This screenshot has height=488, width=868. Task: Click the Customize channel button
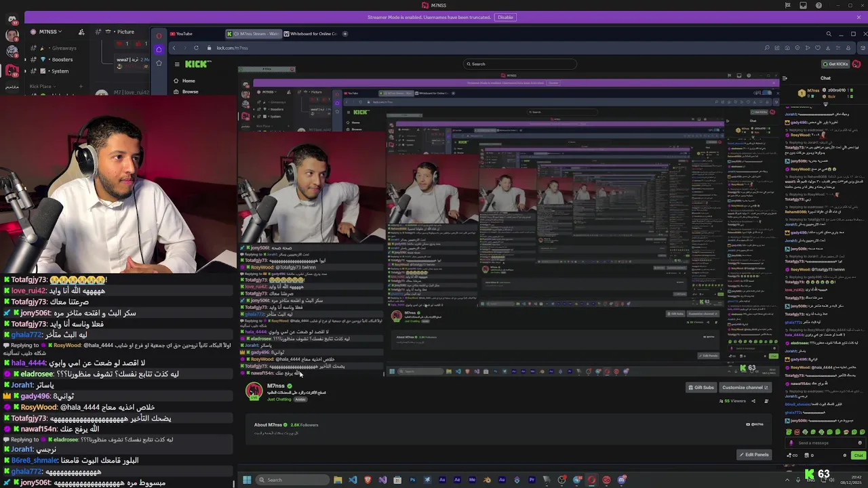745,388
